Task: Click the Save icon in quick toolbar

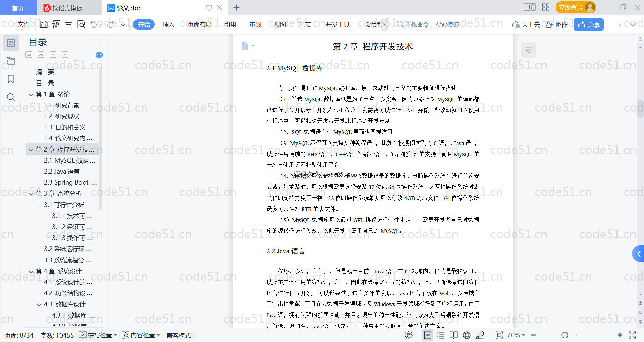Action: (44, 24)
